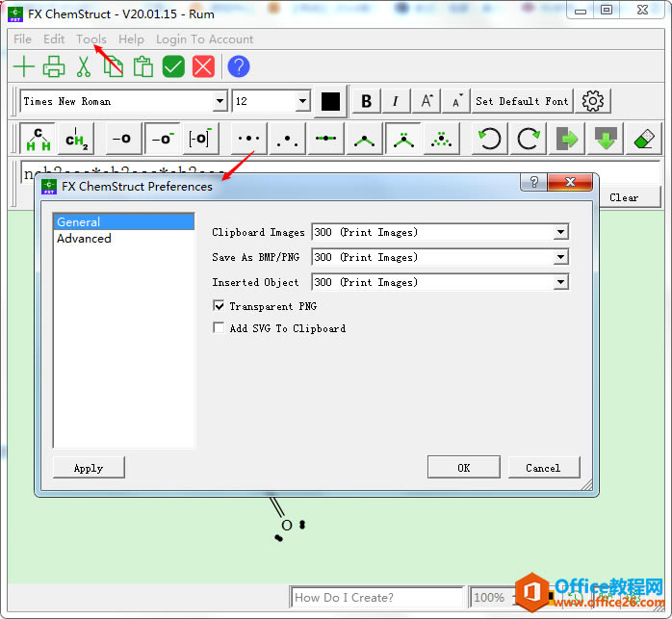Viewport: 672px width, 619px height.
Task: Click Cancel in Preferences dialog
Action: click(x=543, y=468)
